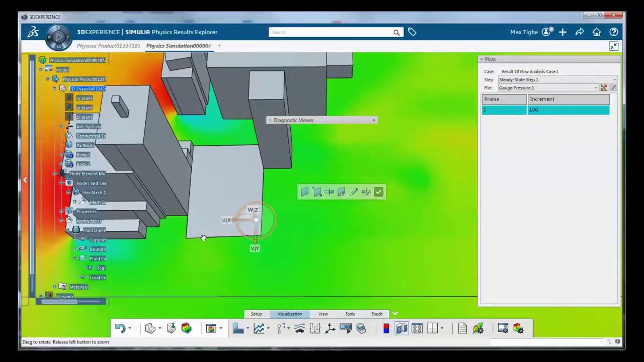
Task: Click the search magnifier icon
Action: coord(396,33)
